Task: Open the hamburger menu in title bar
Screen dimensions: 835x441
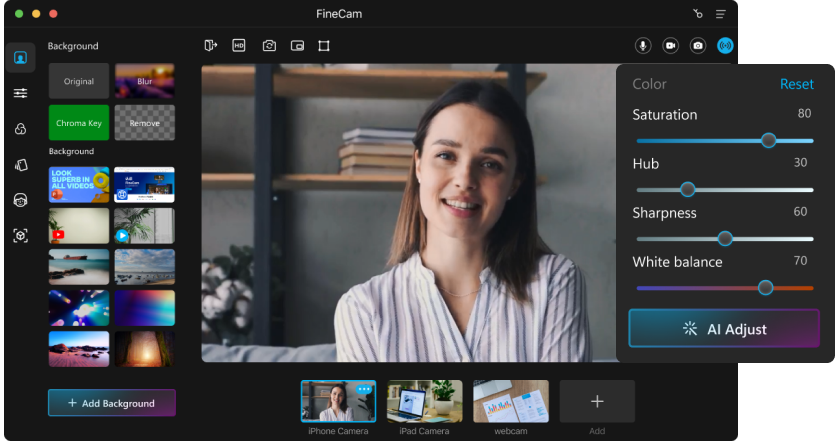Action: point(720,14)
